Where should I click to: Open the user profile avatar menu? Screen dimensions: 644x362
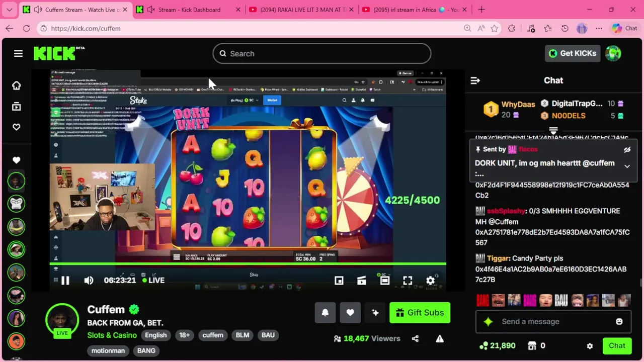tap(613, 53)
